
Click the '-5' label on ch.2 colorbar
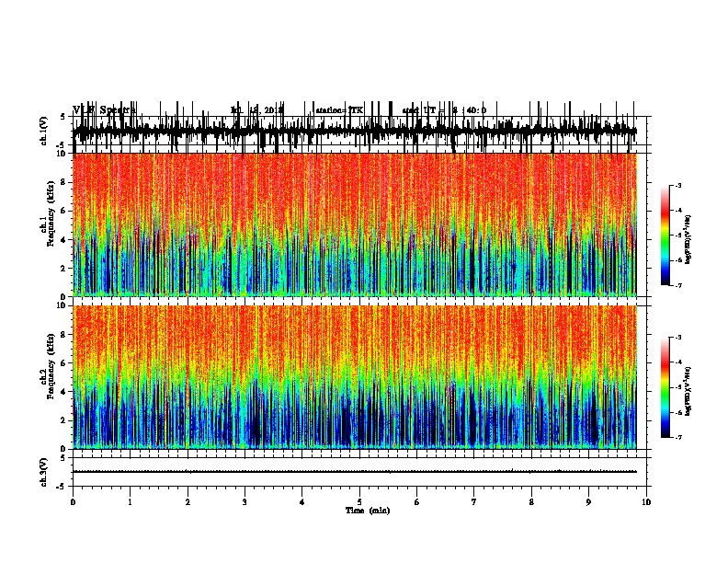pyautogui.click(x=678, y=387)
